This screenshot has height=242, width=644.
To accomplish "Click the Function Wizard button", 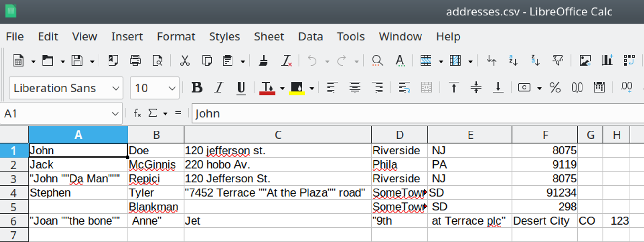I will (137, 113).
